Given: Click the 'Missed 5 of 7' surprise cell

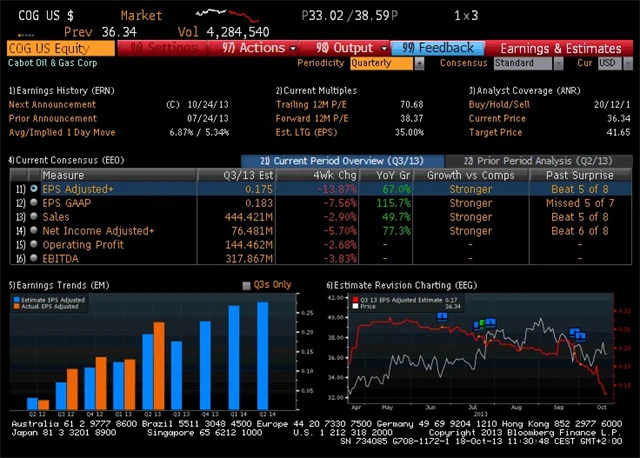Looking at the screenshot, I should (580, 203).
